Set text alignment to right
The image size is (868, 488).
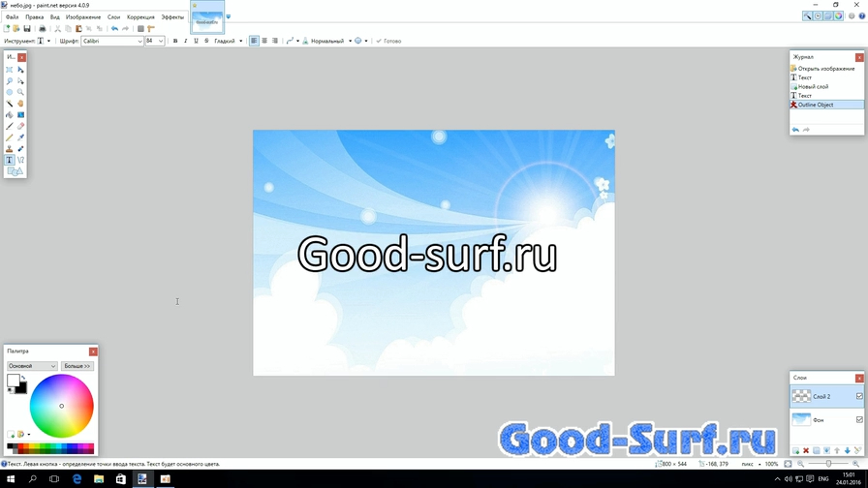tap(274, 41)
